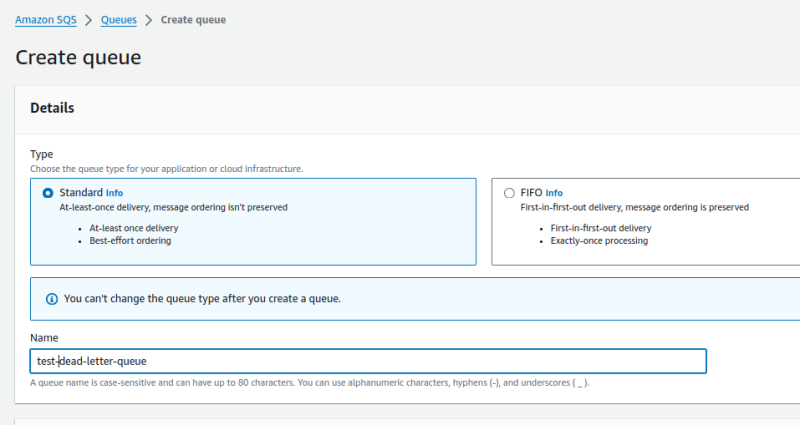Click the chevron after Amazon SQS breadcrumb
The height and width of the screenshot is (425, 800).
[x=87, y=20]
